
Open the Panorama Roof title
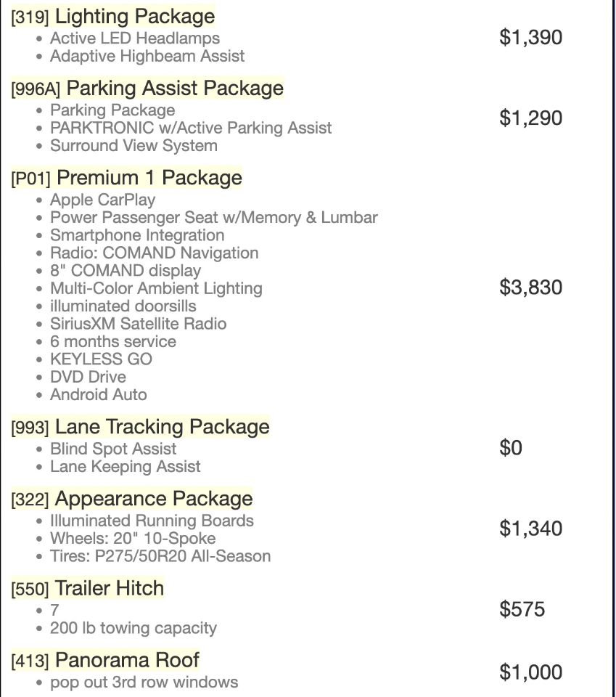[127, 660]
